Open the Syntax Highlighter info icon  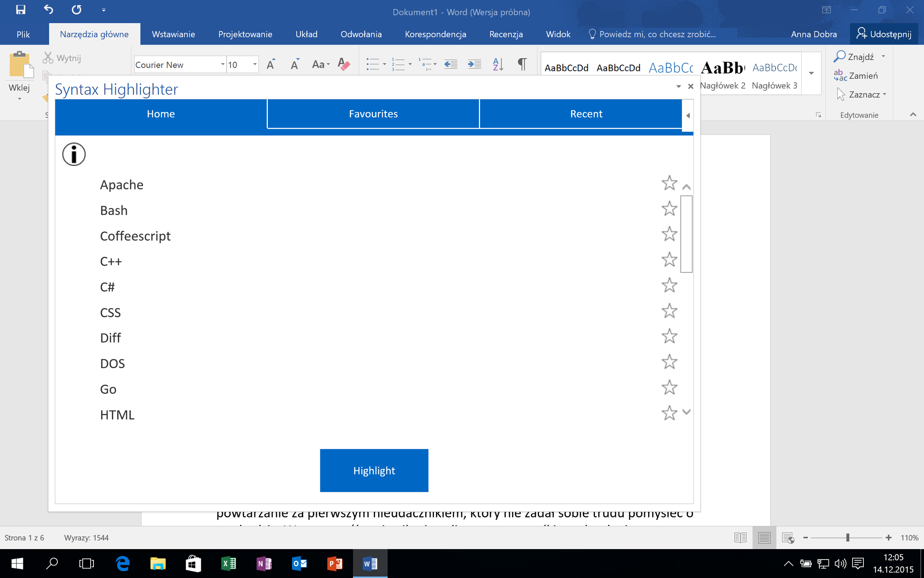tap(74, 154)
